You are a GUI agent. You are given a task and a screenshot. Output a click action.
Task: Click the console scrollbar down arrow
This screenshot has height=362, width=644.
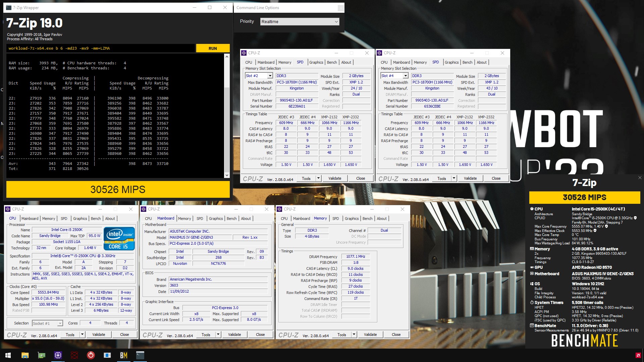coord(227,175)
